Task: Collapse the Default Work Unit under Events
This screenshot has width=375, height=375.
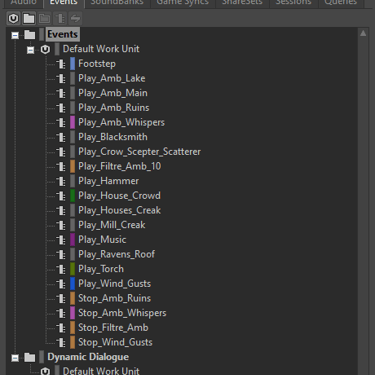Action: coord(30,50)
